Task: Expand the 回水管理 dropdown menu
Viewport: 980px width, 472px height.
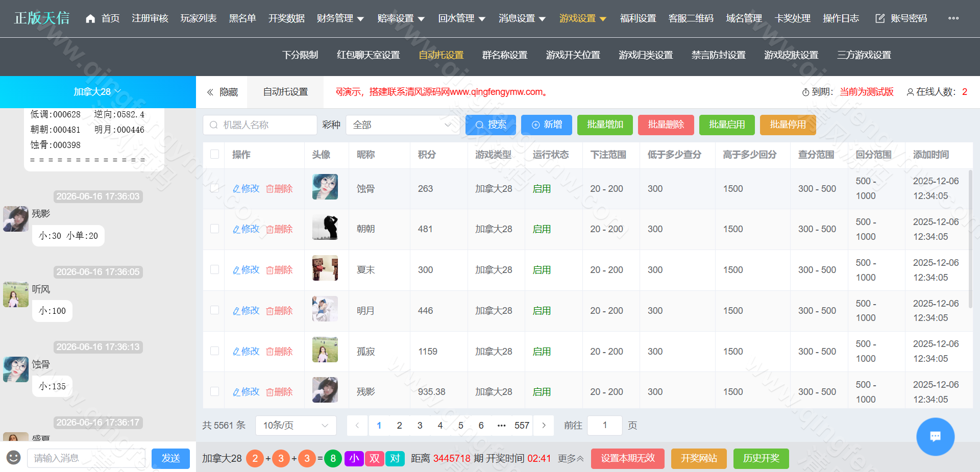Action: coord(462,18)
